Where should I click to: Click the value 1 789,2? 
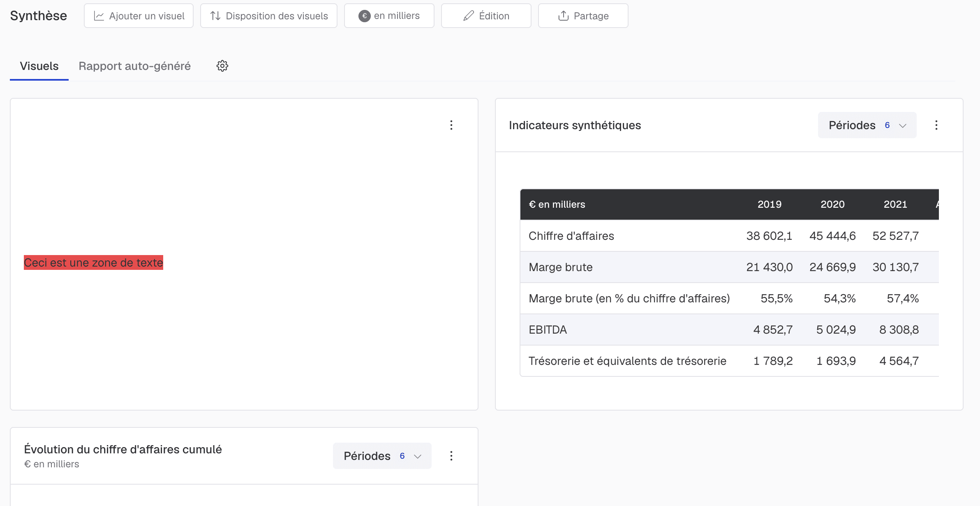click(x=773, y=361)
